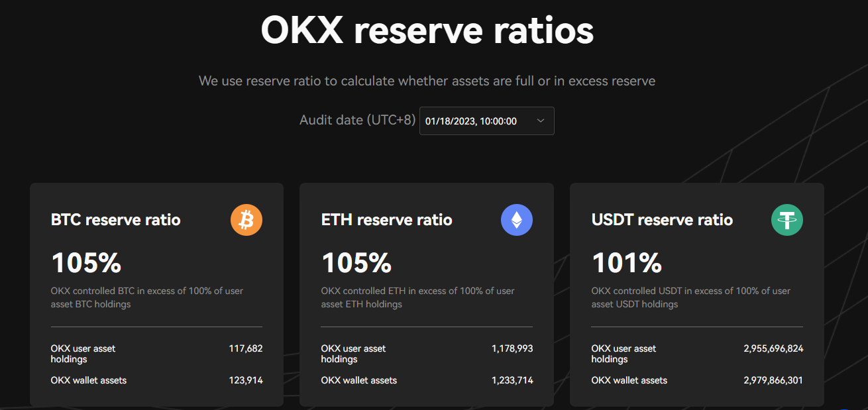Click 'OKX wallet assets' label in ETH card
Viewport: 868px width, 410px height.
tap(359, 380)
